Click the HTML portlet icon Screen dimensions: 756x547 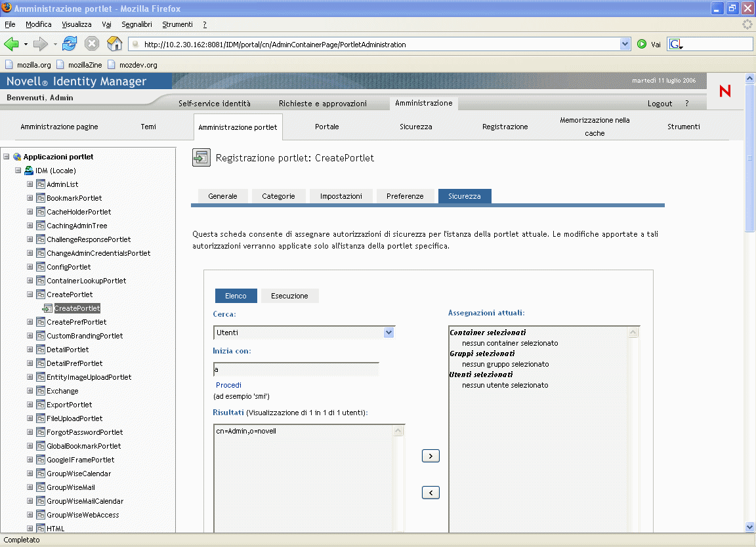tap(41, 529)
